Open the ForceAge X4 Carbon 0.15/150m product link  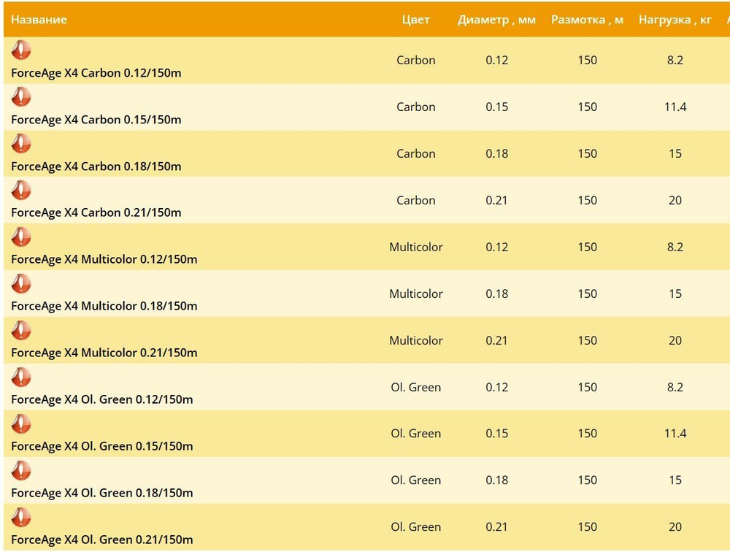coord(96,120)
